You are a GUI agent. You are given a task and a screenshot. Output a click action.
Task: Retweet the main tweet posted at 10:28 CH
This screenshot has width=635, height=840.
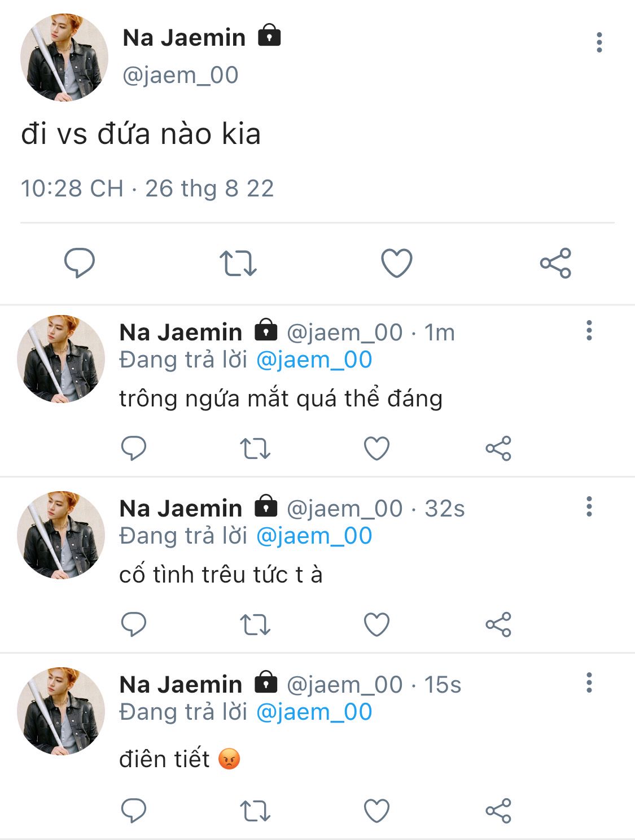click(x=238, y=263)
